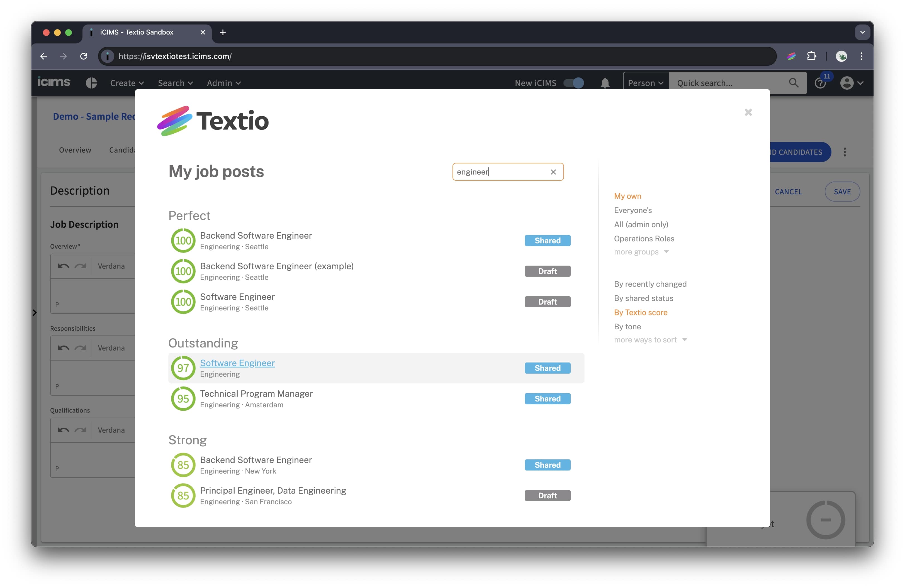Sort posts By tone
Viewport: 905px width, 588px height.
[627, 327]
